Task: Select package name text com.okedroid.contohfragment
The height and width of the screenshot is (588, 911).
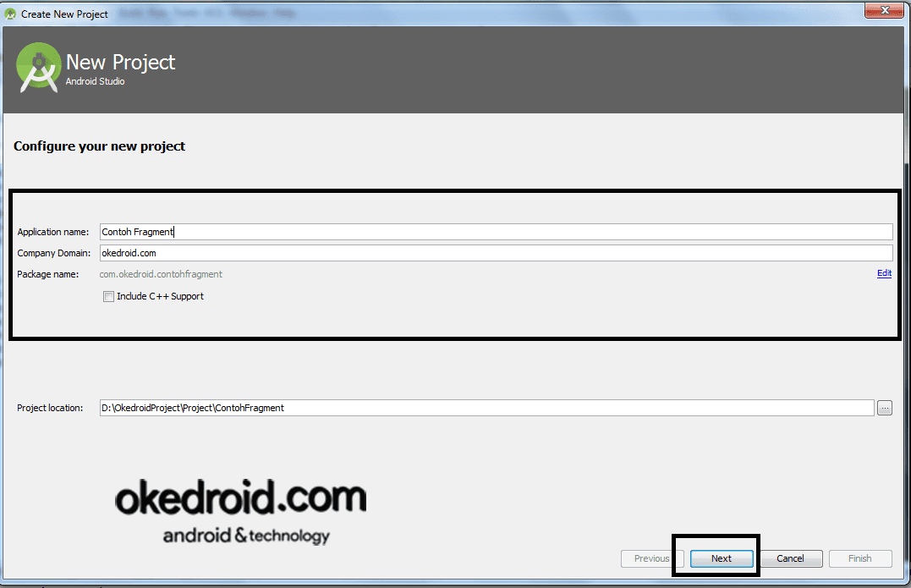Action: tap(161, 274)
